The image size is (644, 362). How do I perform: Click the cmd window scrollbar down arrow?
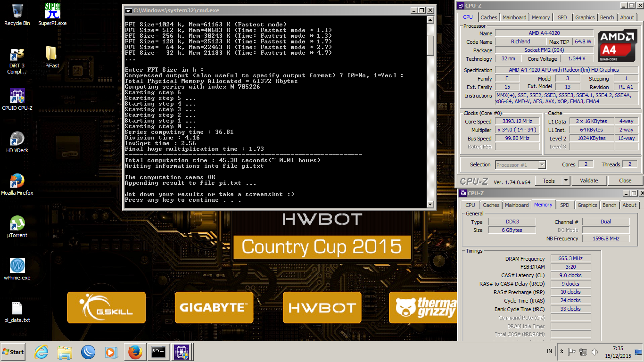click(x=430, y=204)
